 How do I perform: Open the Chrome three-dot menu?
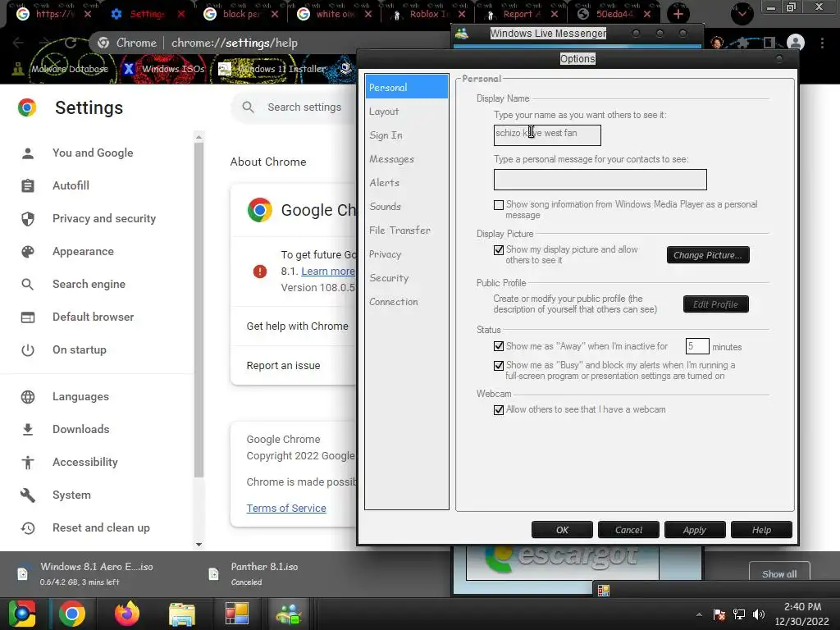(x=822, y=43)
